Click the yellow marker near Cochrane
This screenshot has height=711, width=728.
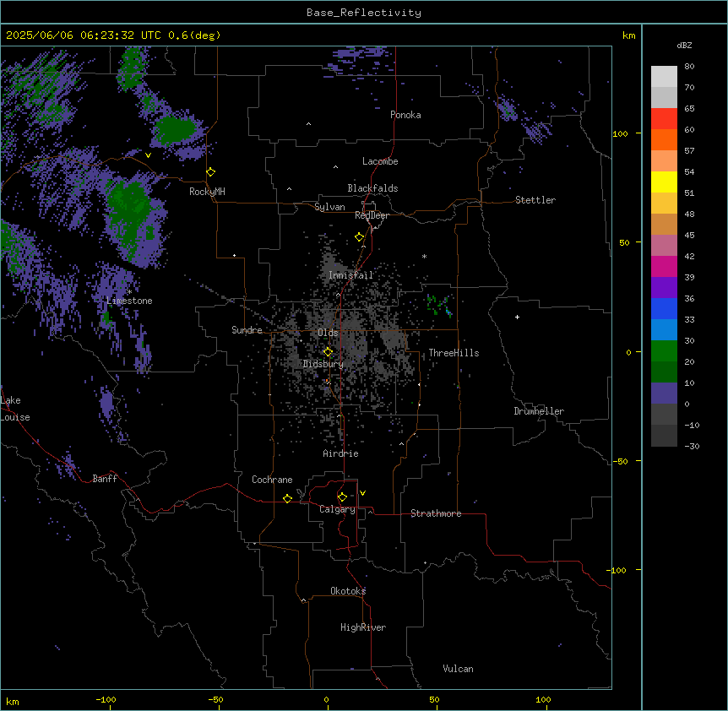287,498
